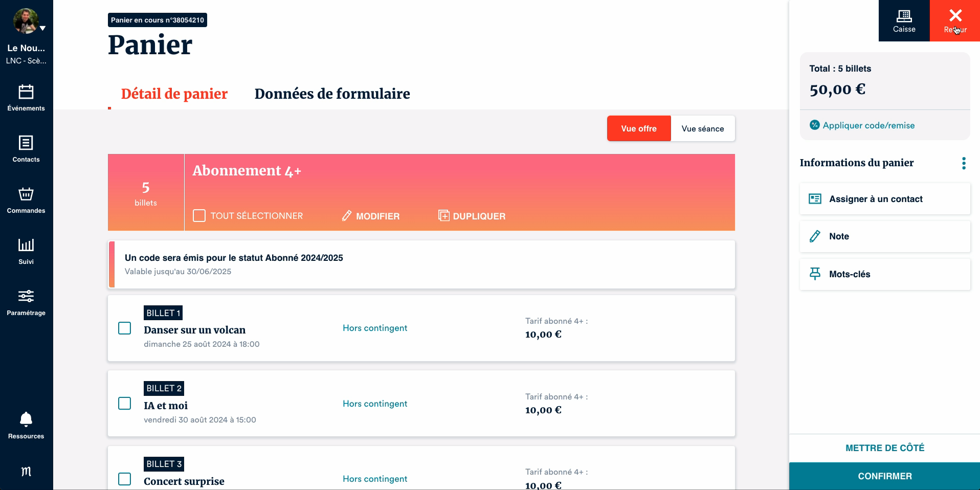Select the Détail de panier tab
Viewport: 980px width, 490px height.
174,94
